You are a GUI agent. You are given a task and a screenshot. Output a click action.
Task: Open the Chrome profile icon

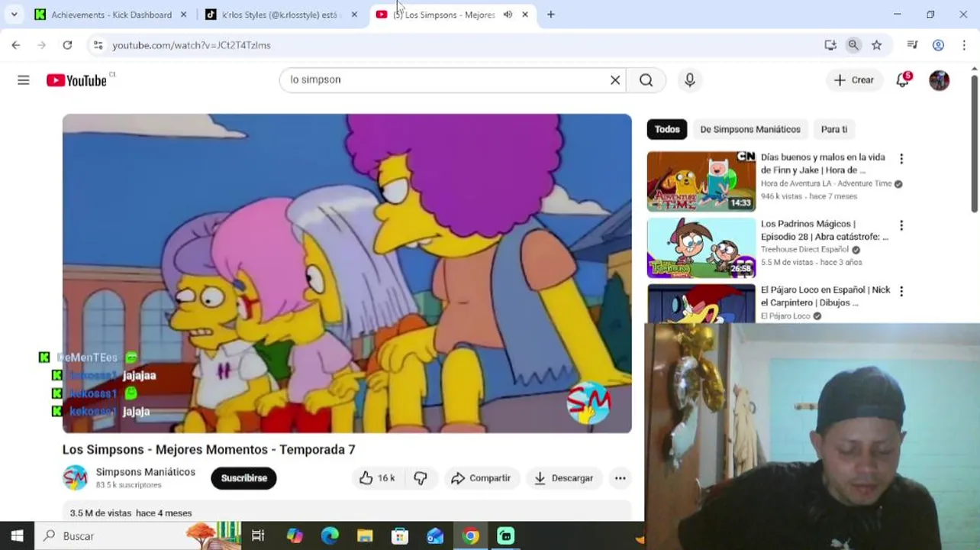click(939, 45)
